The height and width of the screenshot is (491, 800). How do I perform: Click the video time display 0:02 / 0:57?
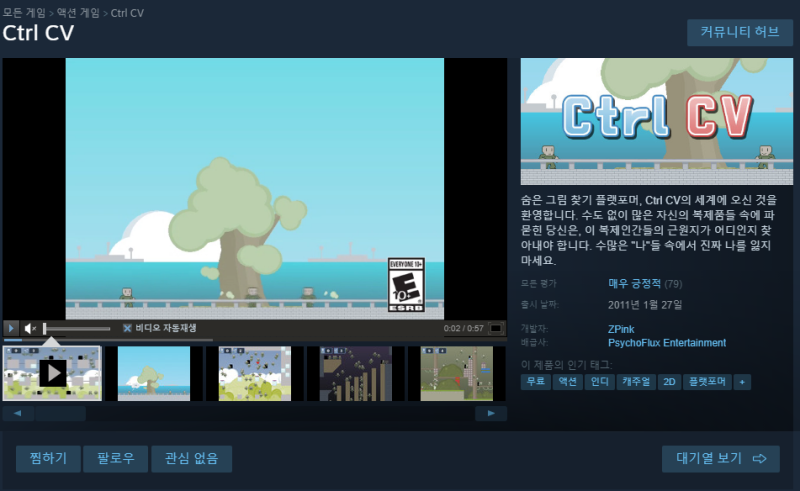click(x=463, y=328)
